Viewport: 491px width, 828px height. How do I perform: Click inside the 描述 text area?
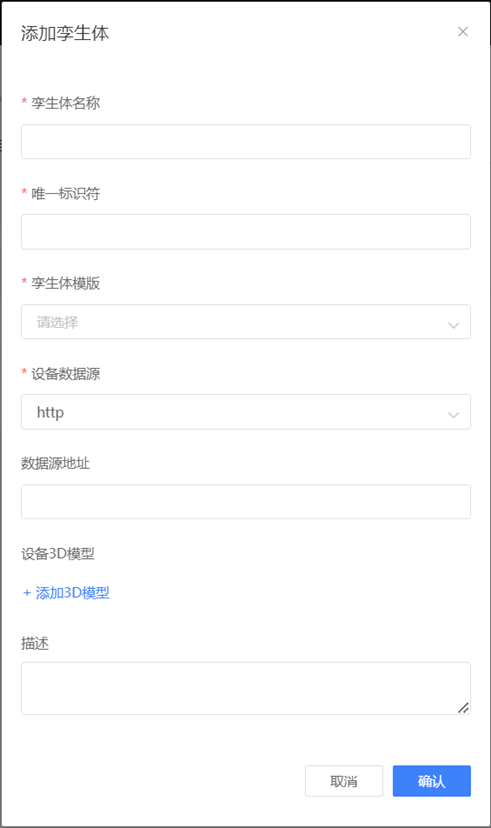tap(246, 689)
